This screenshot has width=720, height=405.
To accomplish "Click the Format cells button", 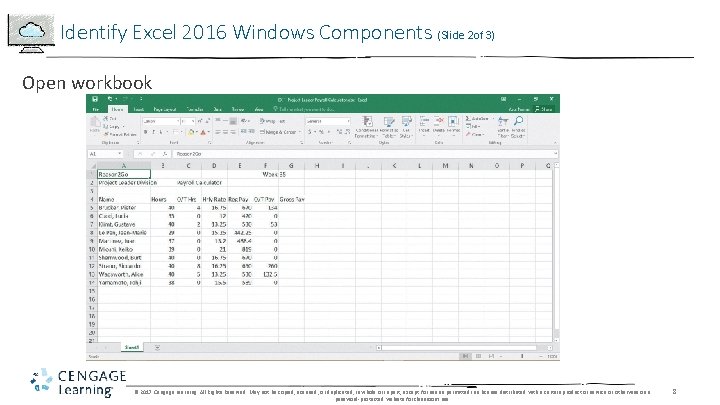I will point(453,126).
